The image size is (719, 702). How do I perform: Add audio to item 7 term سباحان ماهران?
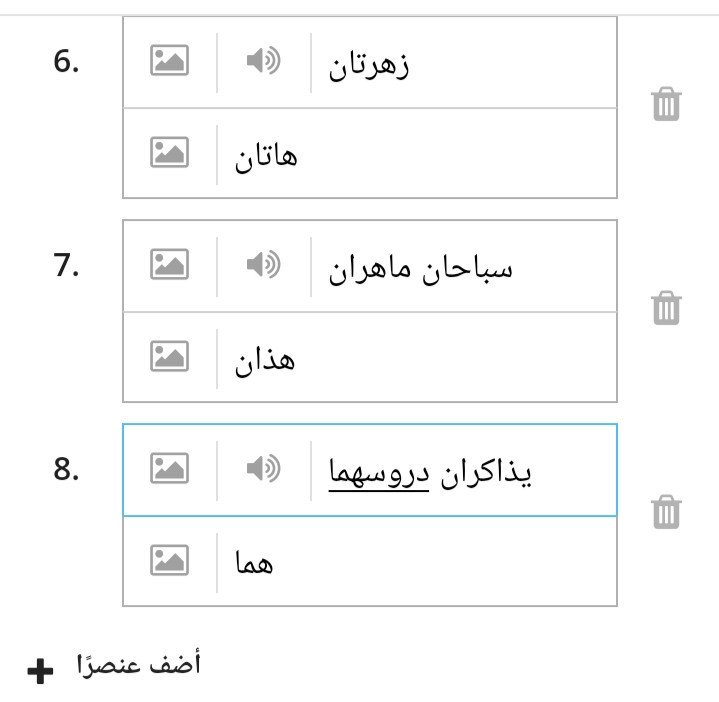(x=264, y=264)
